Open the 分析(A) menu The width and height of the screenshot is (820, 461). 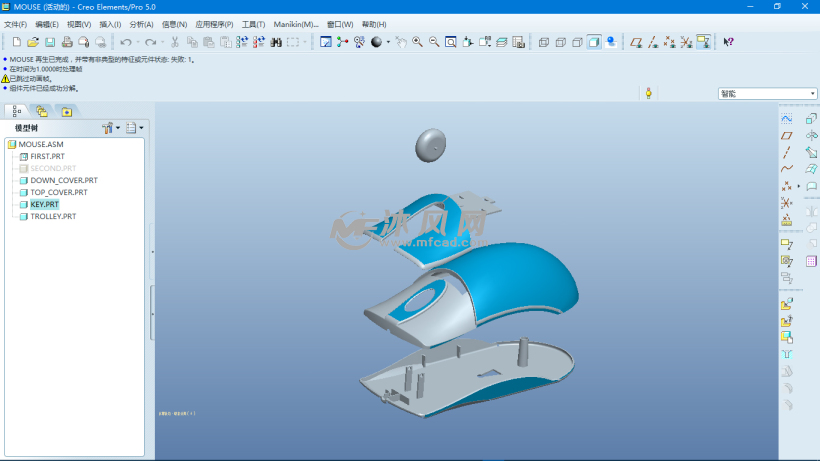point(141,25)
